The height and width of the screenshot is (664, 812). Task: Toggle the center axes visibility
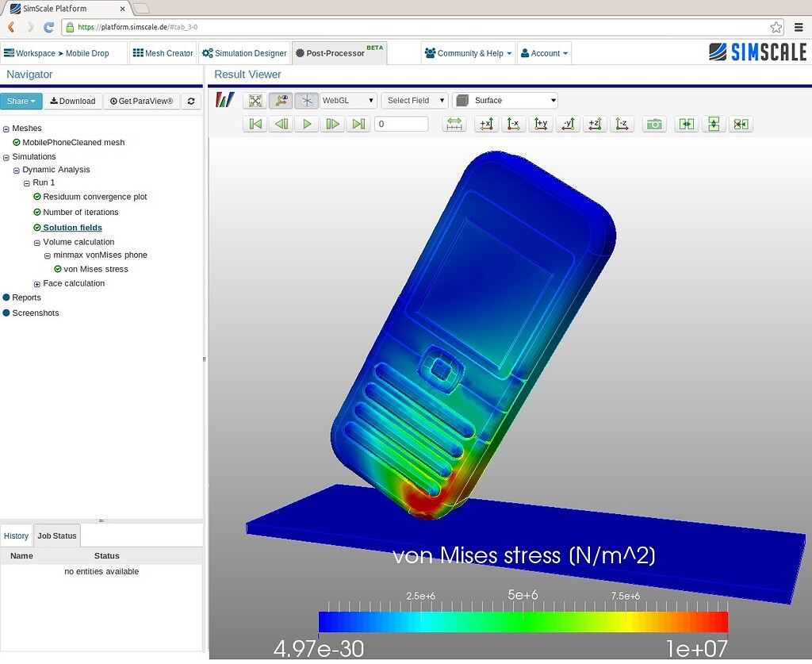tap(305, 100)
